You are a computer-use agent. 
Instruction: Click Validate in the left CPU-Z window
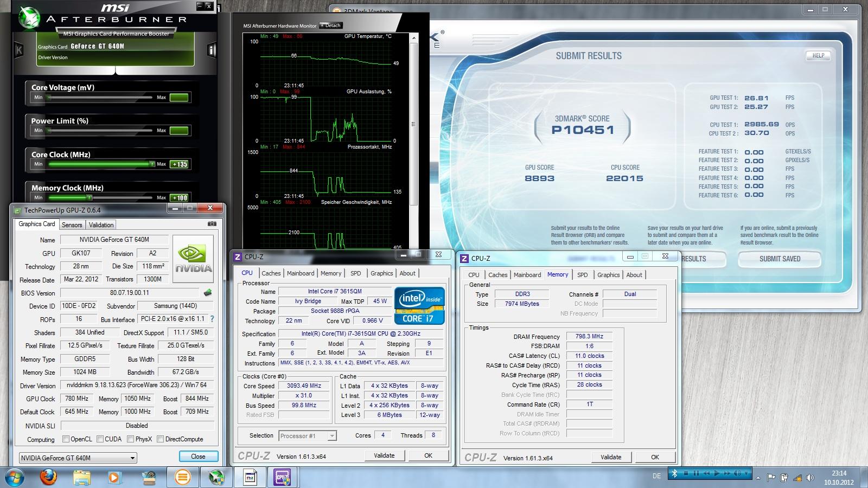tap(384, 455)
